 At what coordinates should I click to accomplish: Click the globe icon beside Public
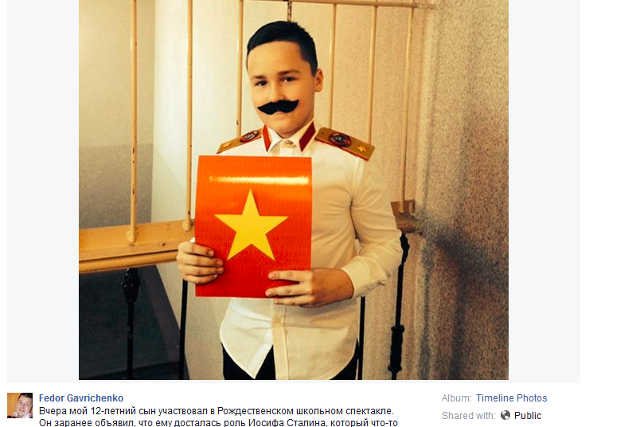505,415
